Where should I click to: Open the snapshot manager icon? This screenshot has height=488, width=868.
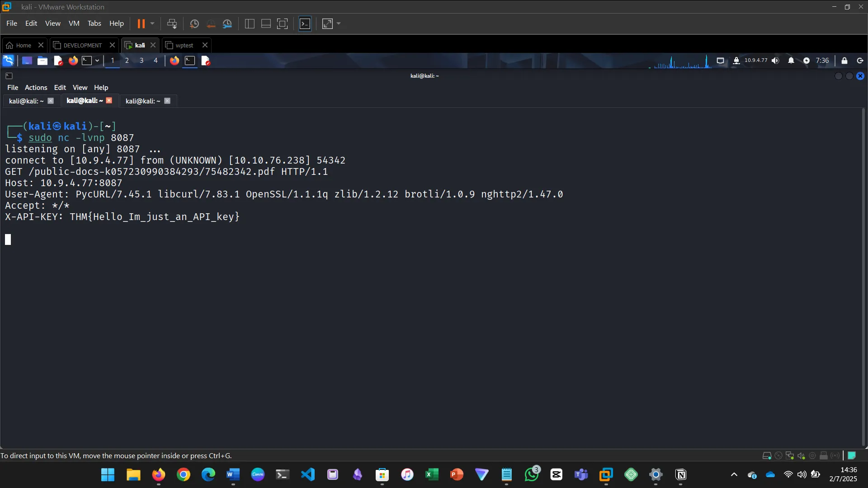[227, 23]
